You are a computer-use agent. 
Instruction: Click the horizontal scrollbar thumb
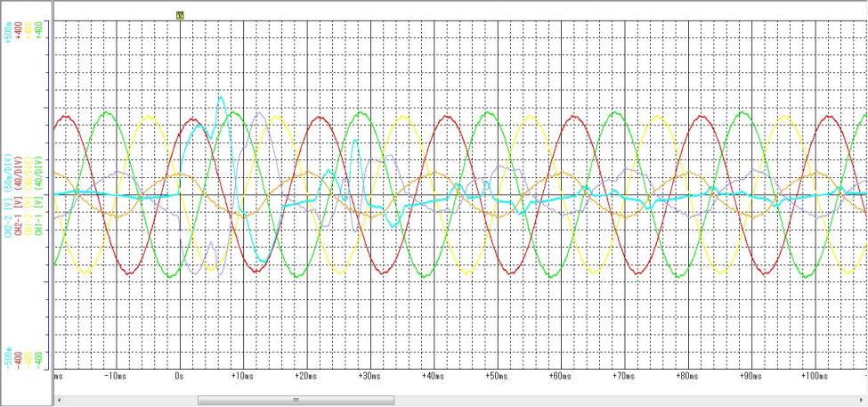pos(296,400)
